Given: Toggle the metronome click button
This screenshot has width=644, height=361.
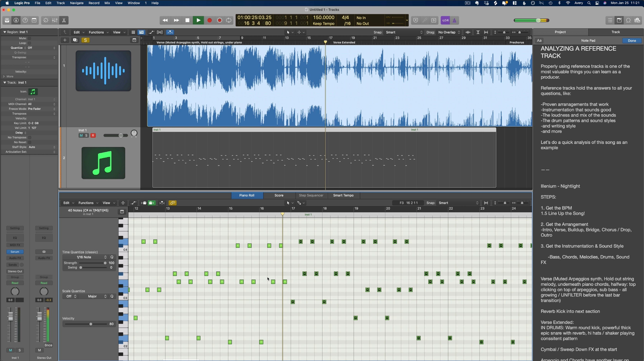Looking at the screenshot, I should click(454, 20).
